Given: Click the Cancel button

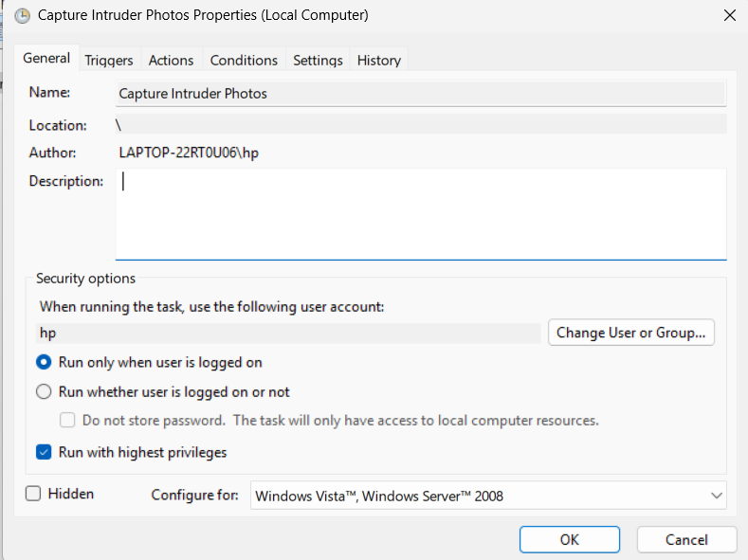Looking at the screenshot, I should coord(686,539).
